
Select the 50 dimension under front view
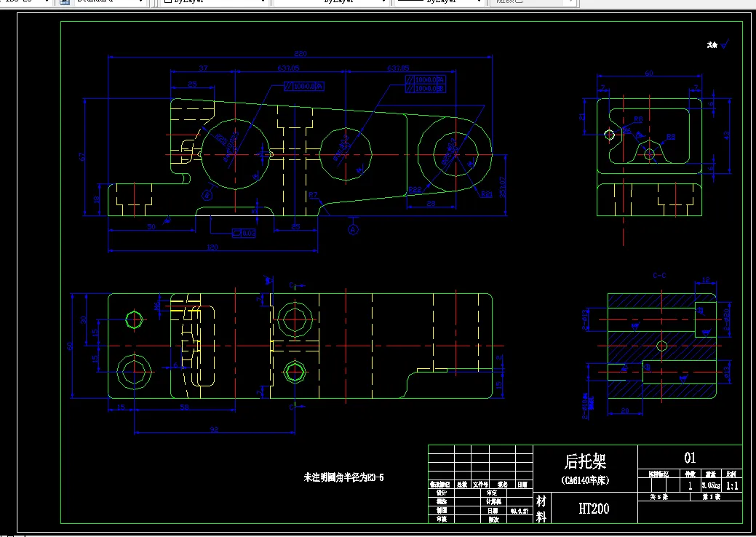click(151, 226)
